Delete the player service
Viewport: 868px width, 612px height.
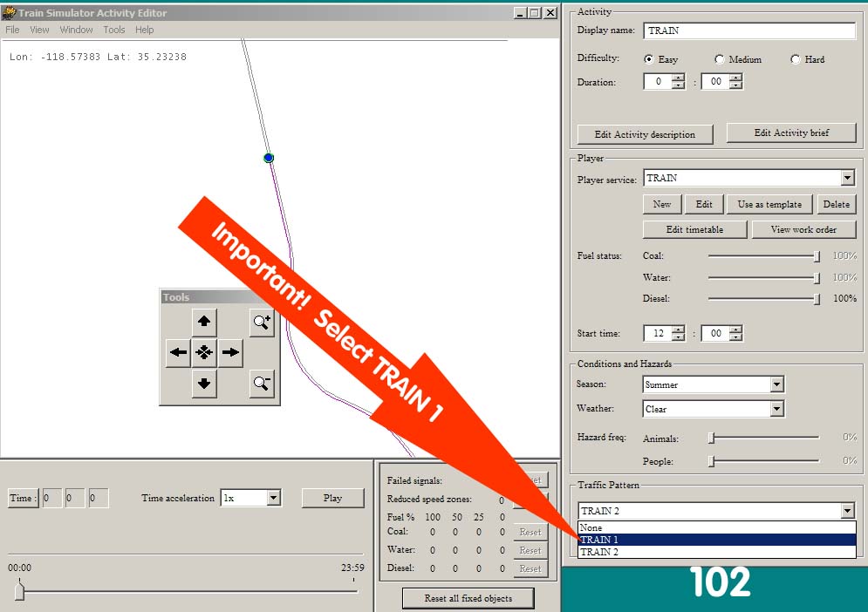coord(836,204)
